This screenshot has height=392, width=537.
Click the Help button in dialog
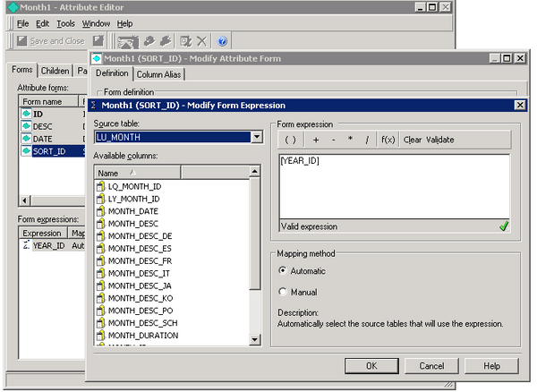coord(491,366)
